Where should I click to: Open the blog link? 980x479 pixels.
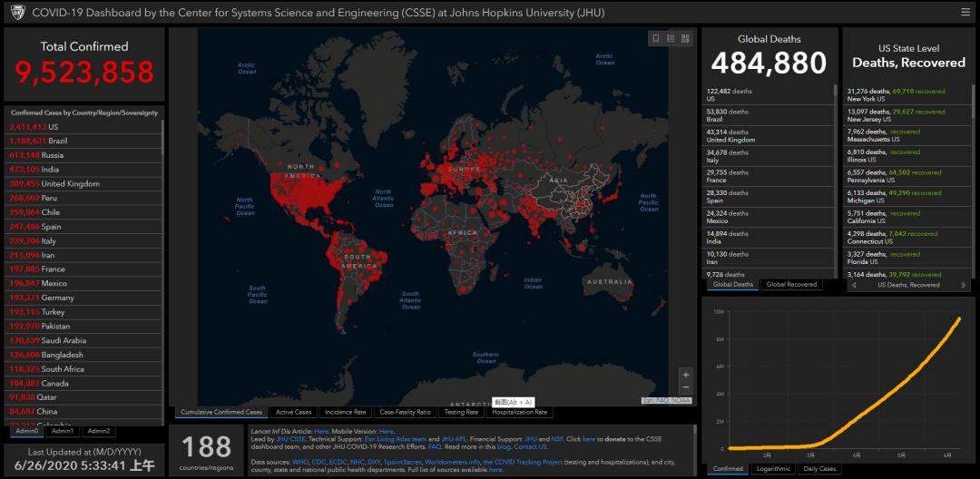tap(503, 447)
